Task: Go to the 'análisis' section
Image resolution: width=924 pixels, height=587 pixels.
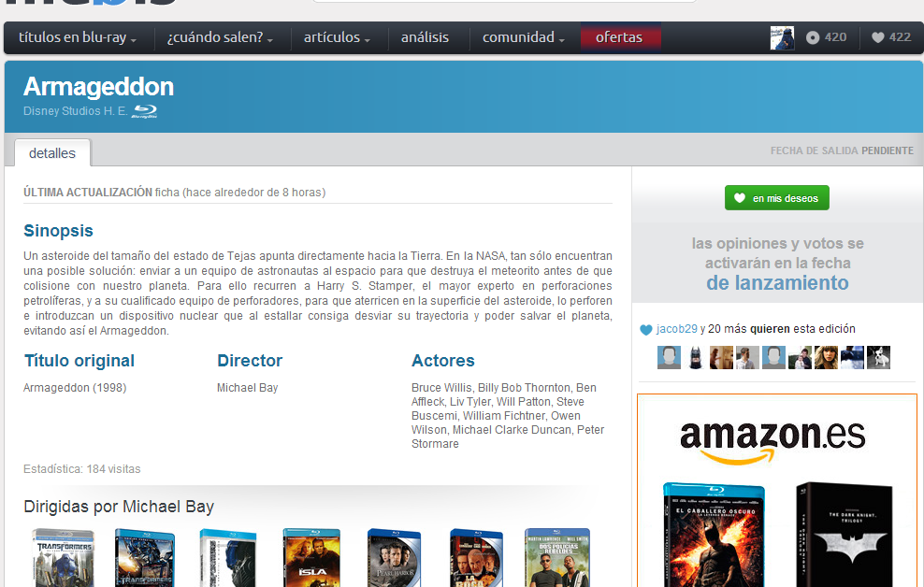Action: [425, 37]
